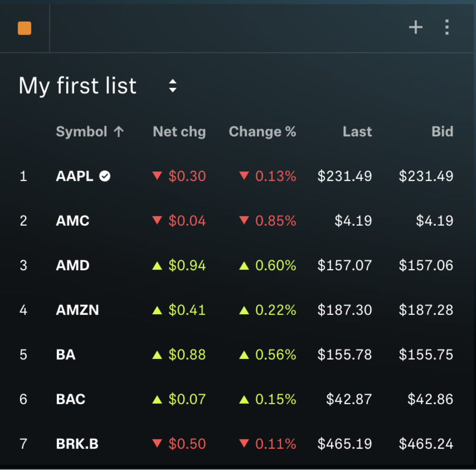The image size is (476, 470).
Task: Open the three-dot options menu
Action: tap(447, 27)
